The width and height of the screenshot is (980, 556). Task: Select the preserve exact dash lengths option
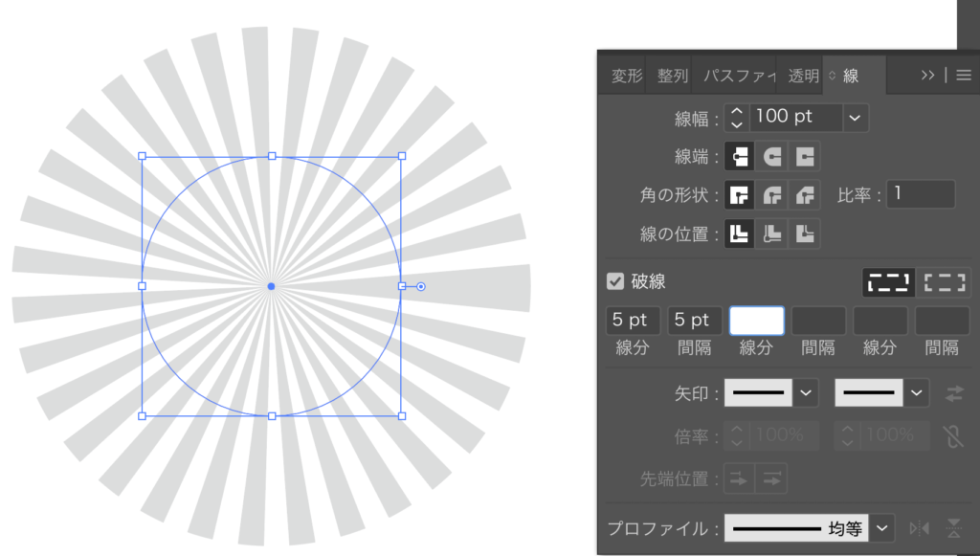[x=889, y=282]
